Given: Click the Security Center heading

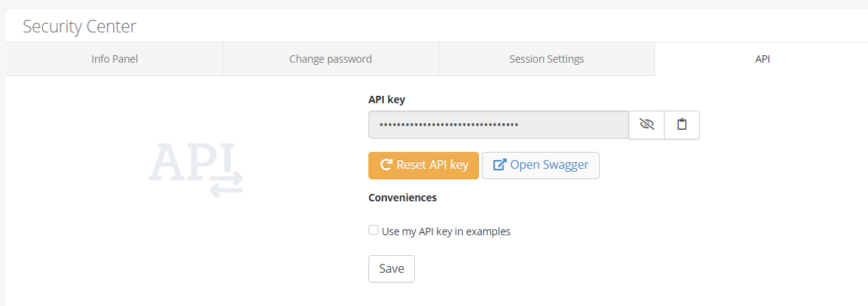Looking at the screenshot, I should click(x=80, y=27).
